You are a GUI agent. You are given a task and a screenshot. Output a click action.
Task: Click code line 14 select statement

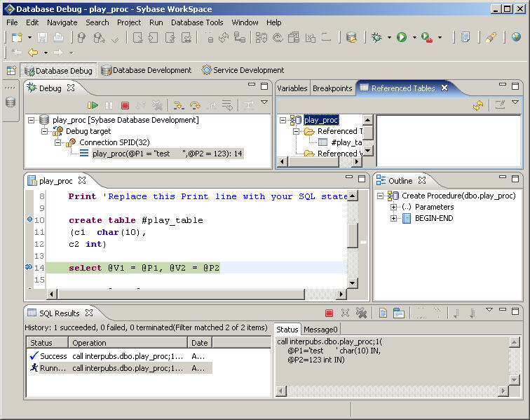tap(144, 268)
